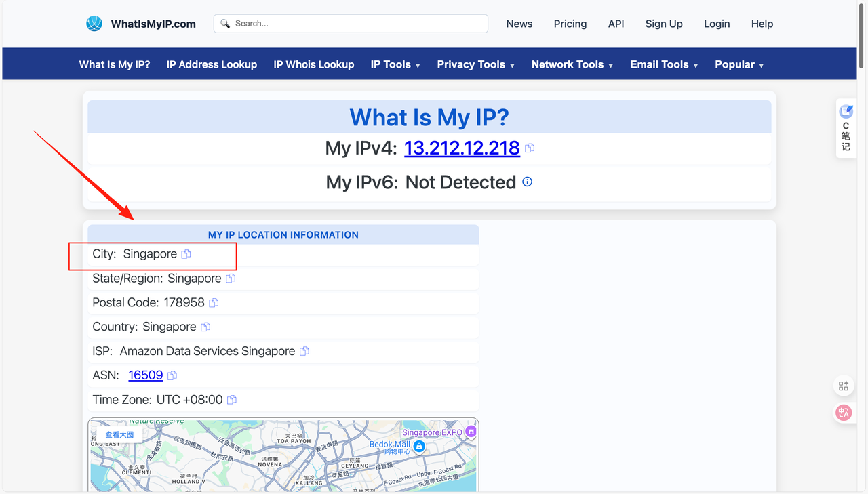The image size is (868, 494).
Task: Copy the City value Singapore
Action: [186, 254]
